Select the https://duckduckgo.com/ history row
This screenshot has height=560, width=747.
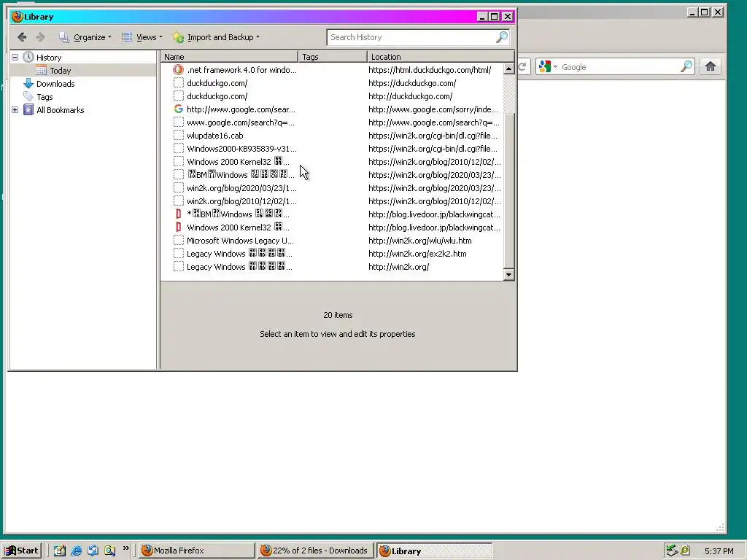pyautogui.click(x=332, y=83)
